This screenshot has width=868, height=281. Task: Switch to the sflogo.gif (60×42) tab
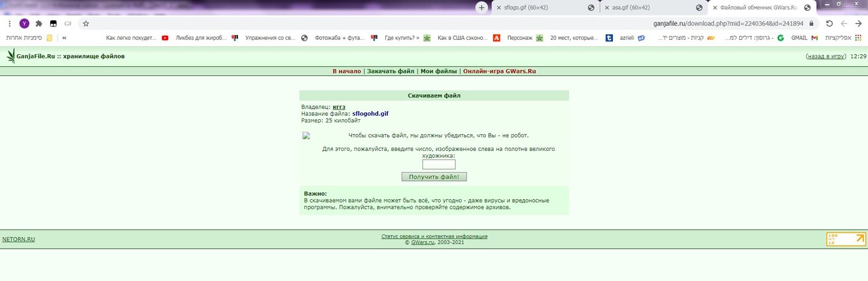tap(545, 7)
